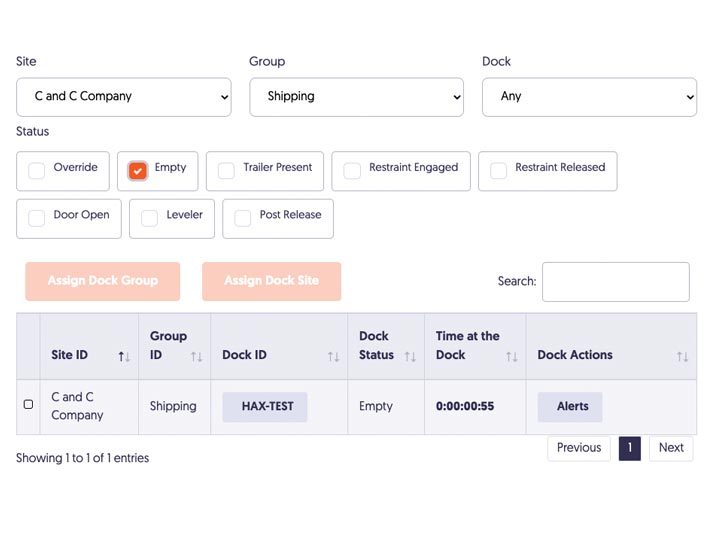Screen dimensions: 715x535
Task: Open the Dock dropdown set to Any
Action: (589, 97)
